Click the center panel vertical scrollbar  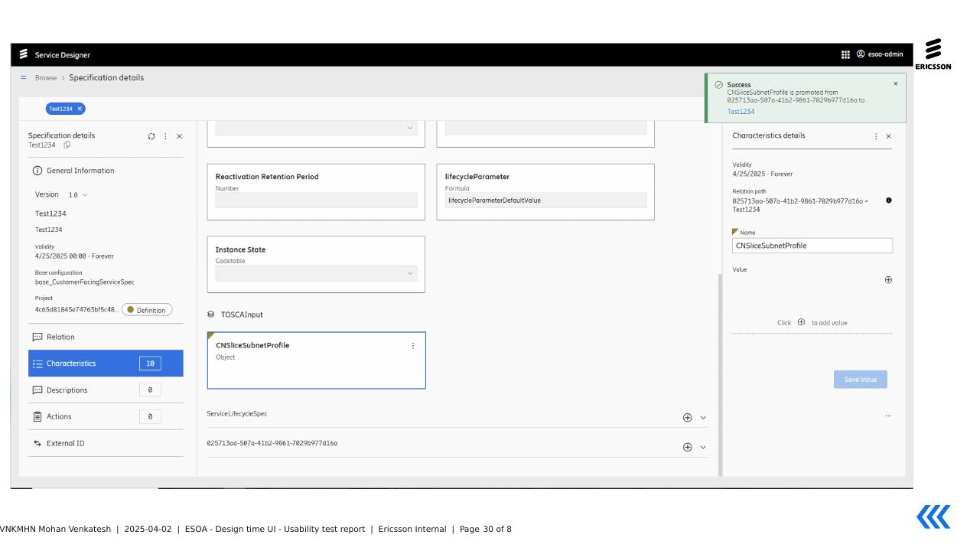tap(719, 375)
